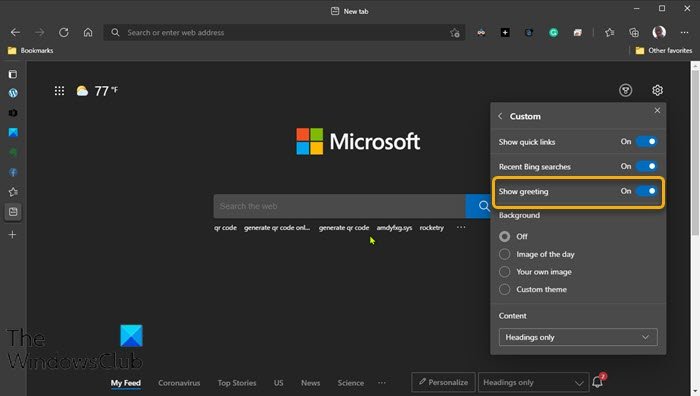Switch to the News tab
700x396 pixels.
[310, 383]
